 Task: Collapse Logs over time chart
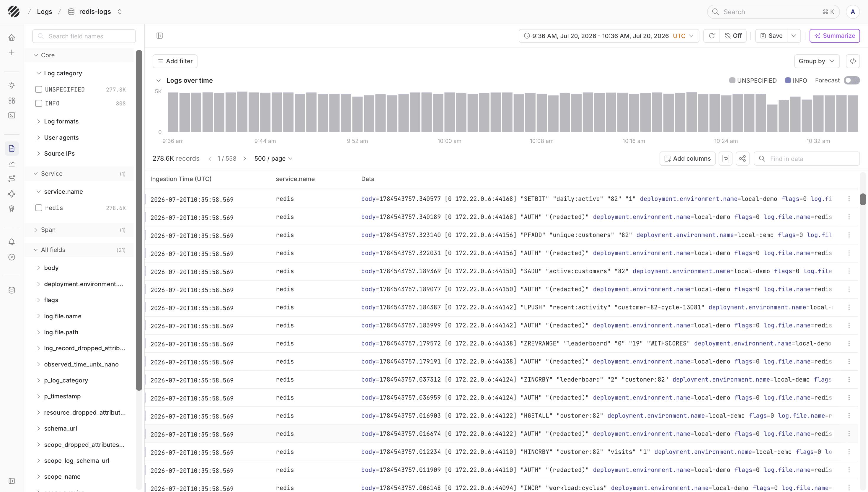[x=159, y=80]
